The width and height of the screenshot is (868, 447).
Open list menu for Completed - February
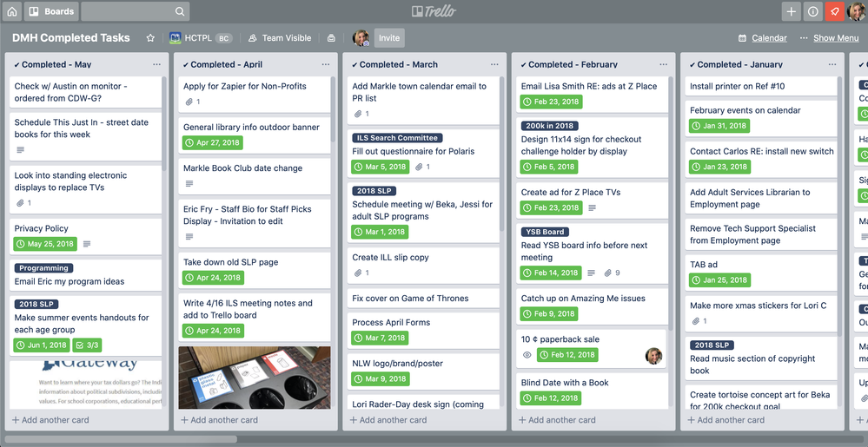pos(663,64)
